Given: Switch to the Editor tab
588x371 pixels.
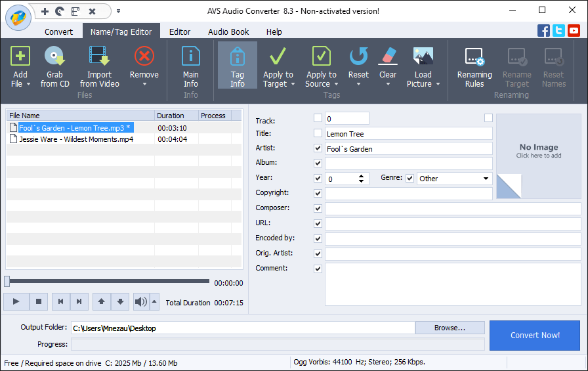Looking at the screenshot, I should pyautogui.click(x=180, y=32).
